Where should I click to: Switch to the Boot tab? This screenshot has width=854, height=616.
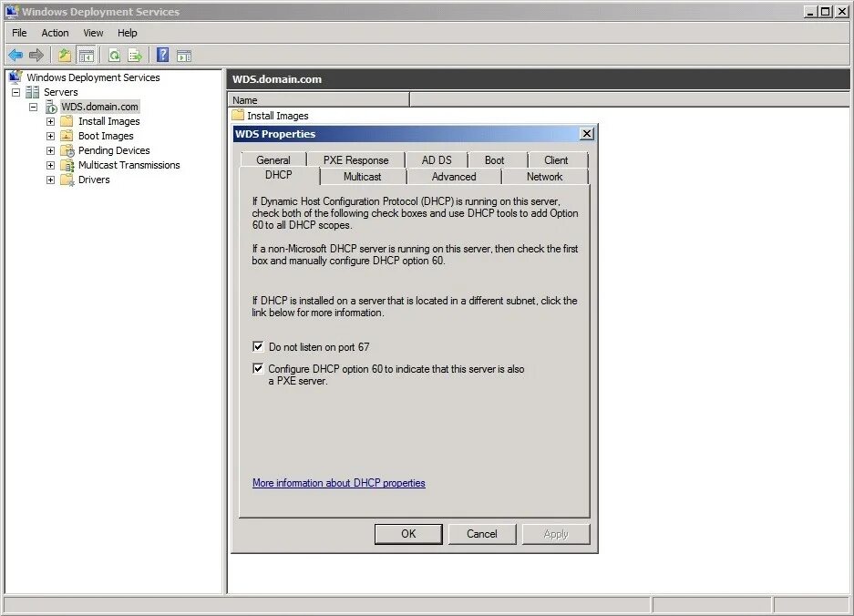tap(495, 160)
